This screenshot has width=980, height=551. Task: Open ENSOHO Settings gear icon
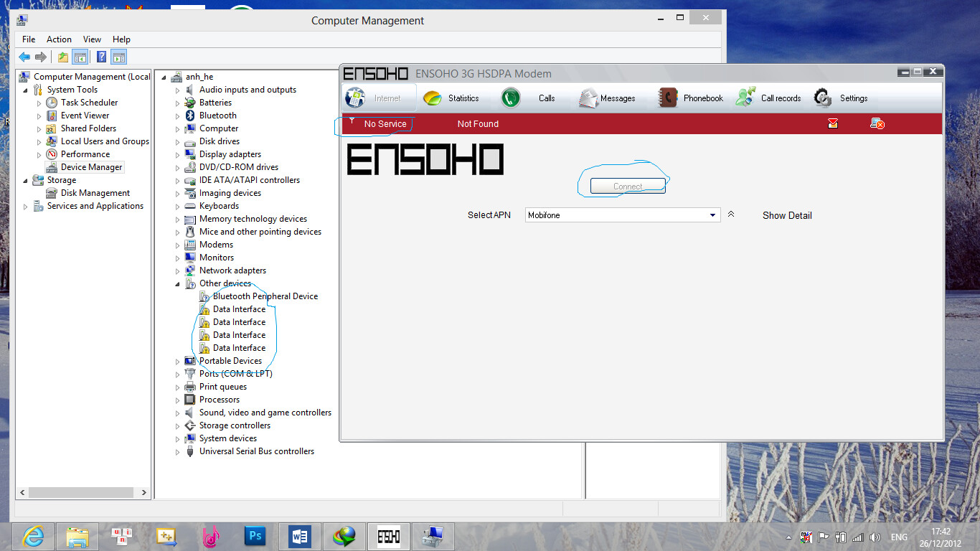click(x=823, y=98)
